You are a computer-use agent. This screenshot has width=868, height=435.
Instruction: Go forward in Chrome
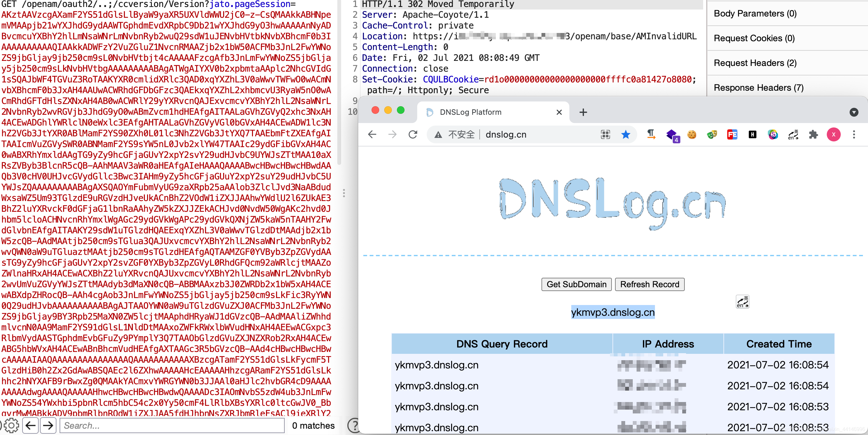point(392,135)
